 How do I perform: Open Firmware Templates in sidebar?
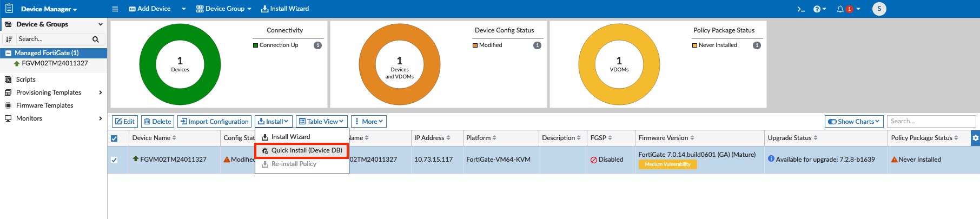click(x=44, y=105)
